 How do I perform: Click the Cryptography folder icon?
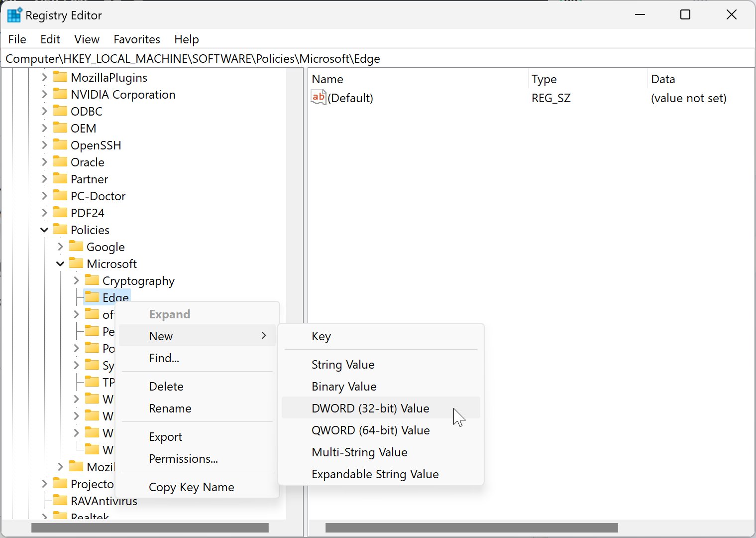(92, 280)
